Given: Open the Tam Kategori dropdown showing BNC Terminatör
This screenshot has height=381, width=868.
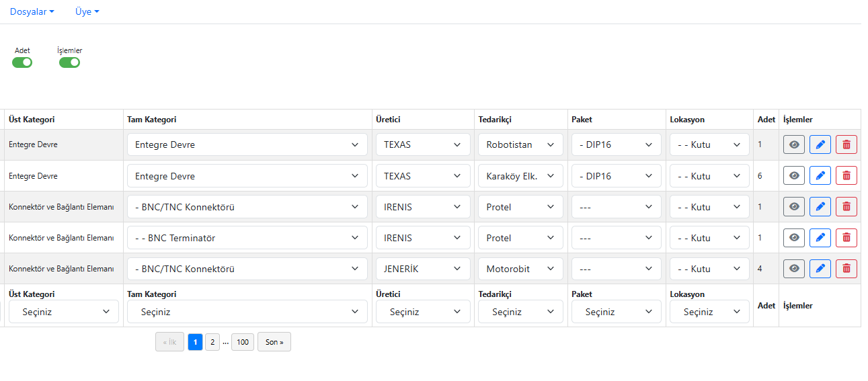Looking at the screenshot, I should tap(247, 238).
